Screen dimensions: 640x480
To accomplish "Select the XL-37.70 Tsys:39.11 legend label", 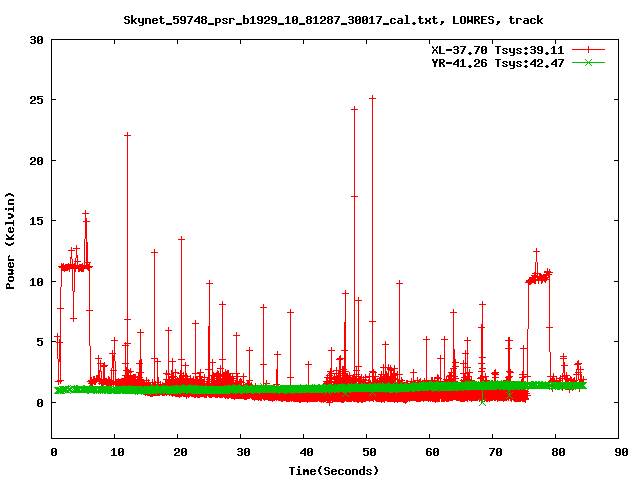I will [498, 50].
